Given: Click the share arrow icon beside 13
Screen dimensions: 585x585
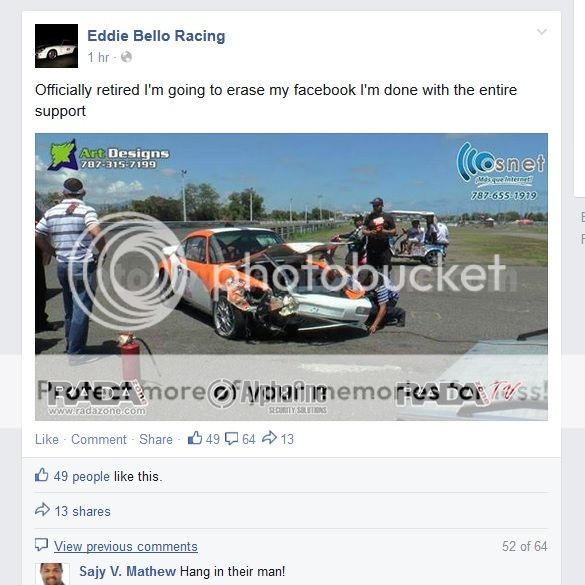Looking at the screenshot, I should (269, 438).
